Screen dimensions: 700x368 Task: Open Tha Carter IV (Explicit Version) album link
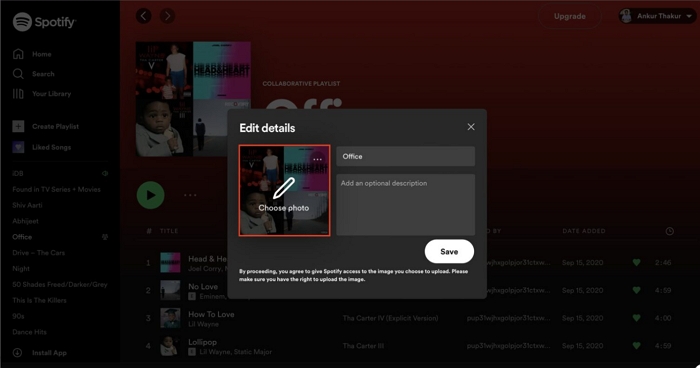(x=390, y=318)
